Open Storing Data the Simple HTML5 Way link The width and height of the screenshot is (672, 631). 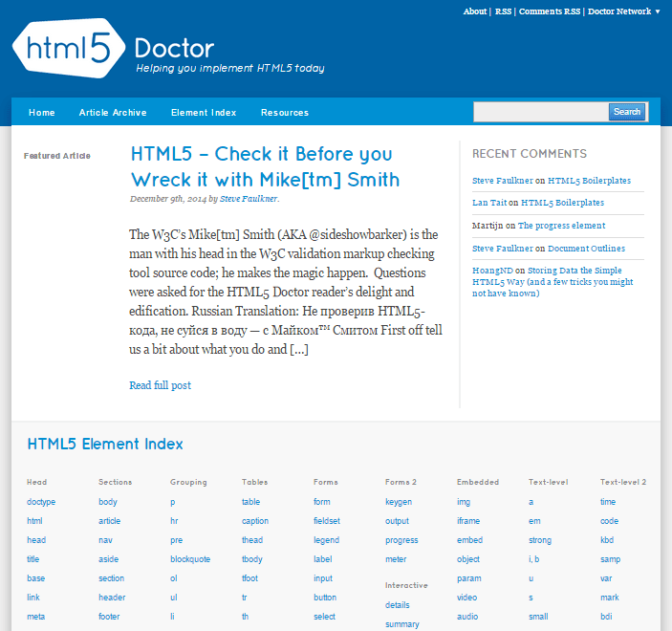tap(553, 282)
